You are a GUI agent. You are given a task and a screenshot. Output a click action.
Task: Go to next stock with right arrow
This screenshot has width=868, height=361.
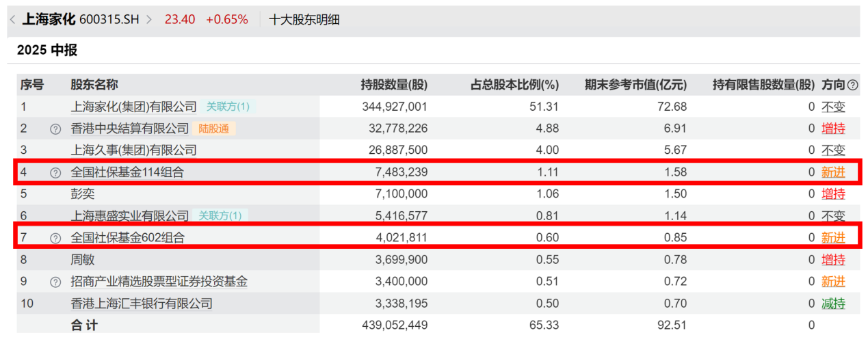149,20
